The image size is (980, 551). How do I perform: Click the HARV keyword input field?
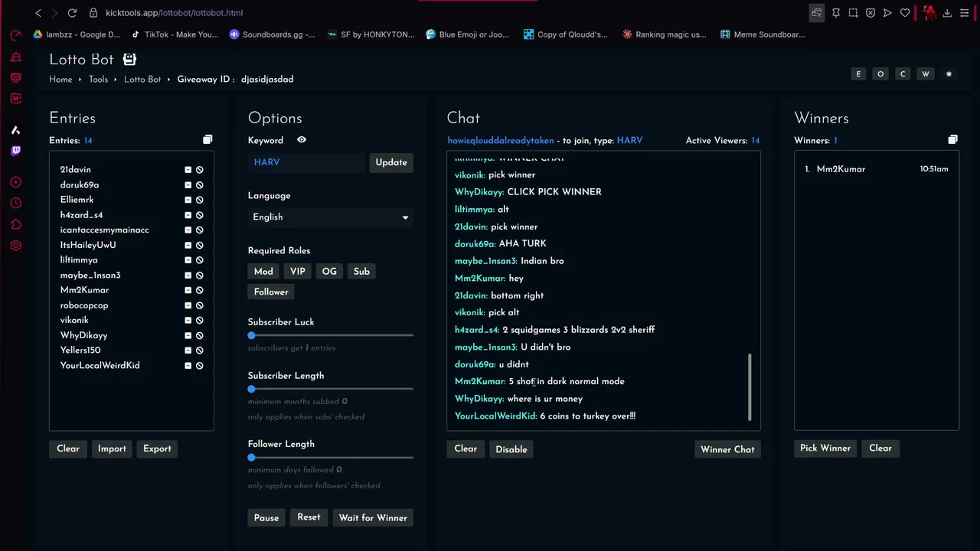(307, 162)
